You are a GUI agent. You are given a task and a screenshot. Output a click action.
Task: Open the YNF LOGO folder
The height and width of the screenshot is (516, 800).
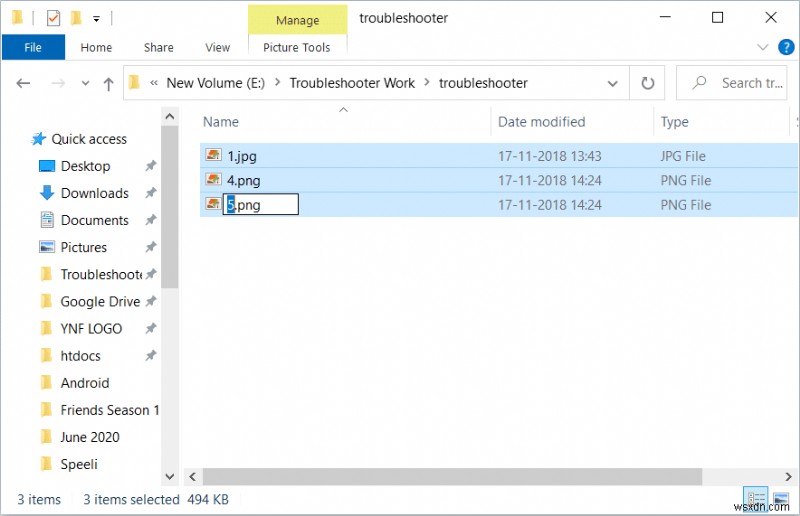coord(91,328)
